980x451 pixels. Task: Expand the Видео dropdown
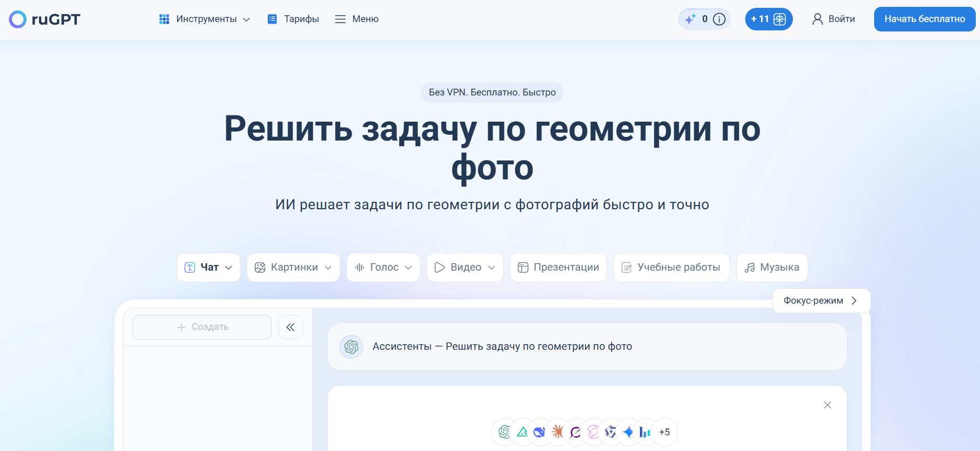click(465, 267)
